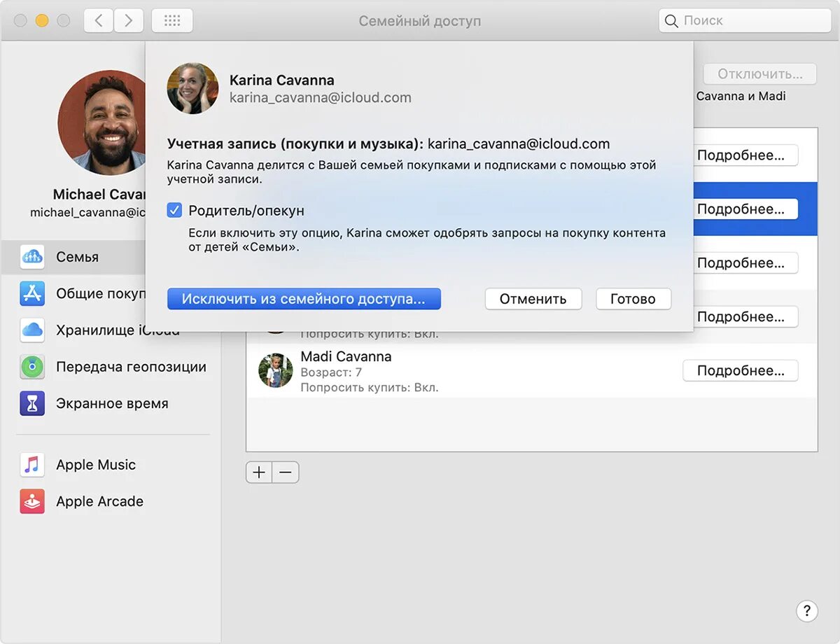Select Apple Music in the sidebar
Screen dimensions: 840x644
tap(94, 464)
